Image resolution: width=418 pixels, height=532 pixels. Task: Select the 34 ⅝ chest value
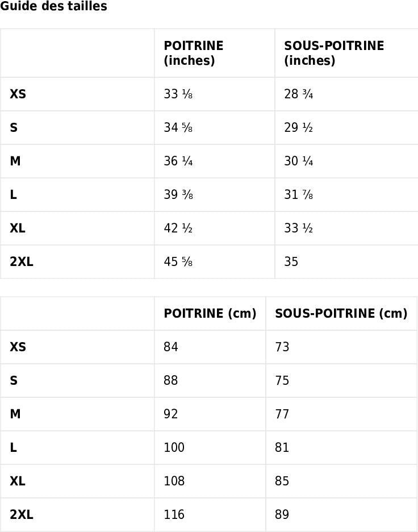point(178,127)
